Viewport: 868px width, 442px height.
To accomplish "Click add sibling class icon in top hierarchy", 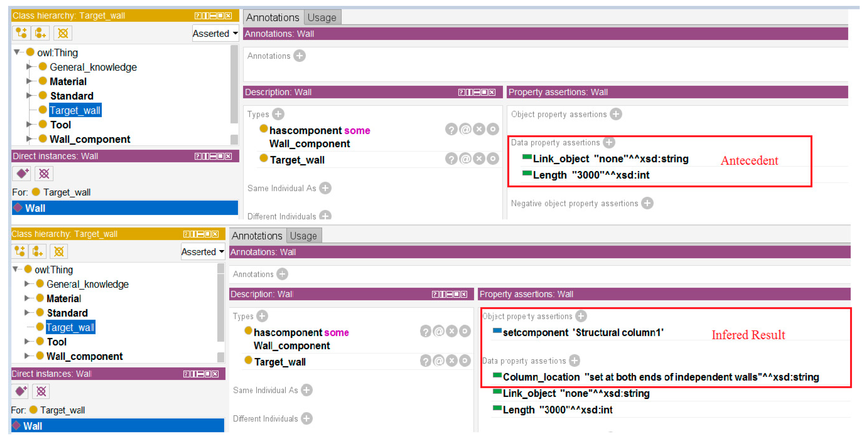I will point(40,33).
